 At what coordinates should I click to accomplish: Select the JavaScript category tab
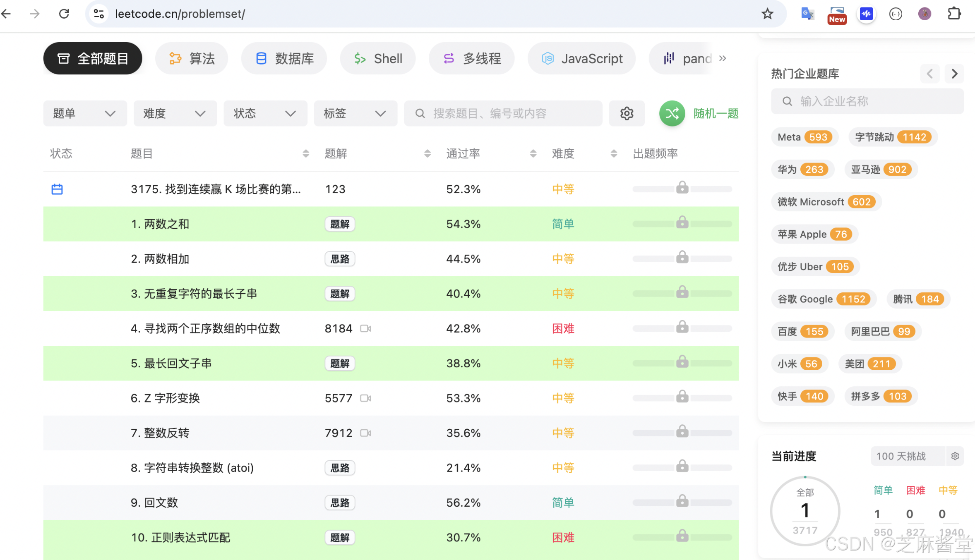[581, 58]
